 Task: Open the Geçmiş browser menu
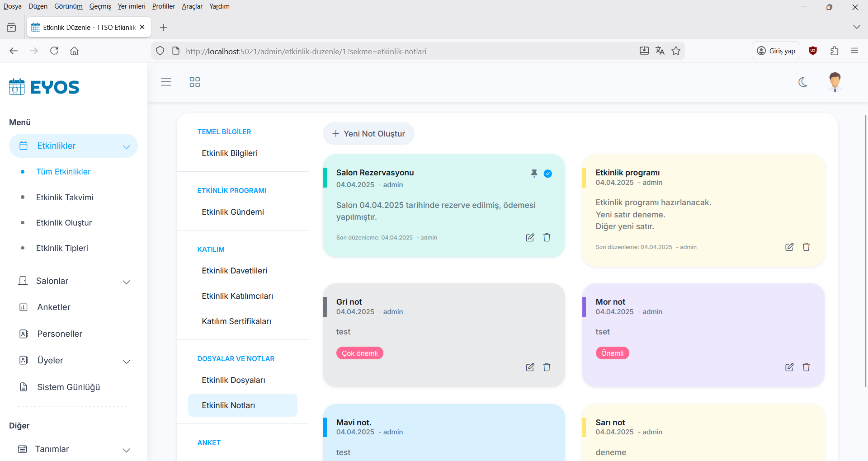pos(100,6)
